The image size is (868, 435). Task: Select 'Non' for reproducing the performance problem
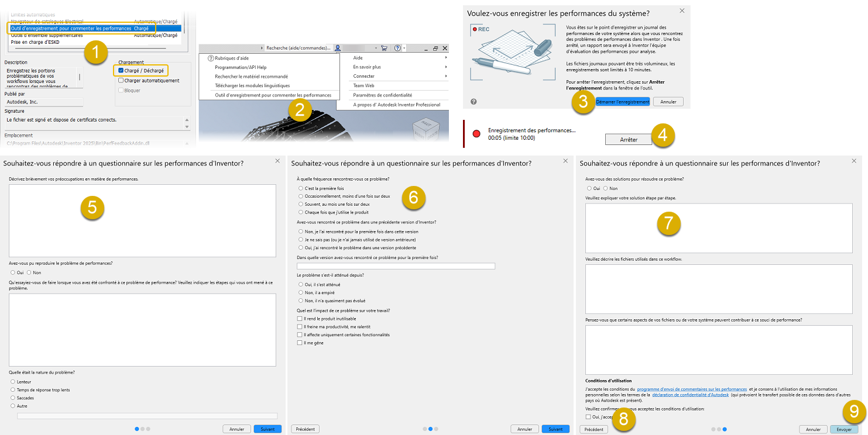click(29, 272)
